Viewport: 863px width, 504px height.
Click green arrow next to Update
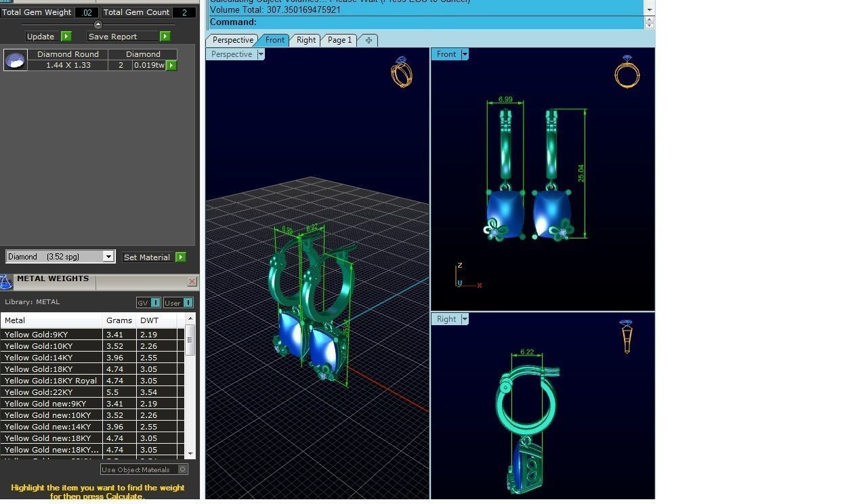pyautogui.click(x=66, y=37)
